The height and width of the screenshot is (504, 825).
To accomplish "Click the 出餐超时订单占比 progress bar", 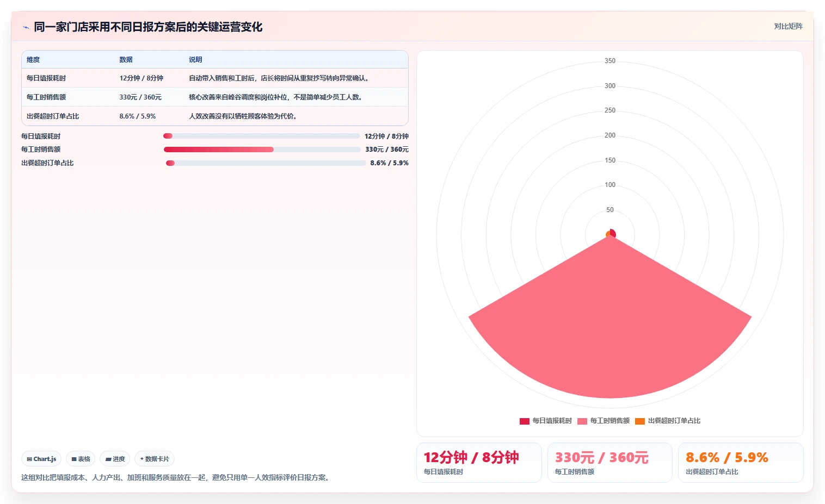I will (x=266, y=163).
